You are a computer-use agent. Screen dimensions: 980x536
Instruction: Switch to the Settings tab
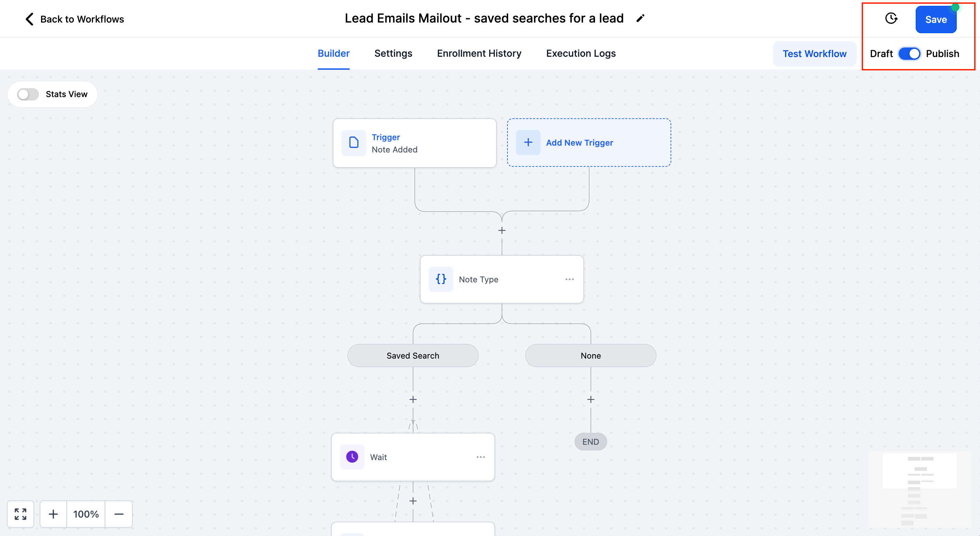coord(393,53)
